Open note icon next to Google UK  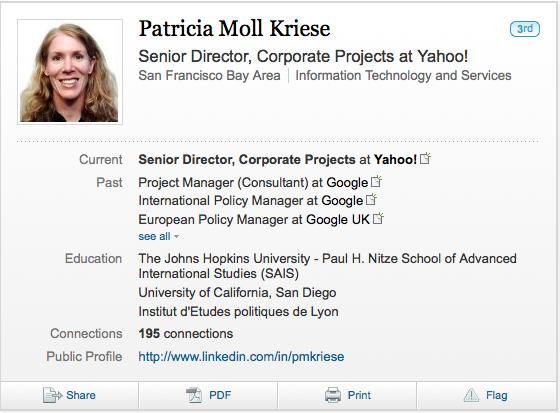pyautogui.click(x=378, y=218)
